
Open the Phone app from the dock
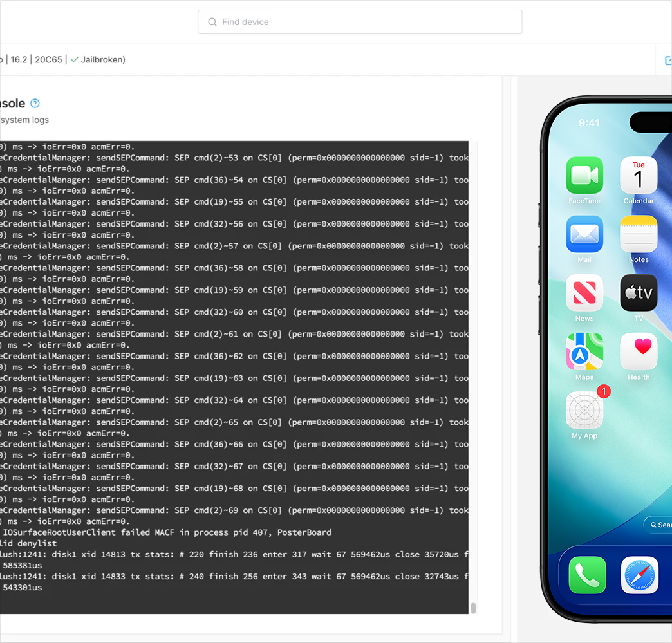tap(586, 575)
